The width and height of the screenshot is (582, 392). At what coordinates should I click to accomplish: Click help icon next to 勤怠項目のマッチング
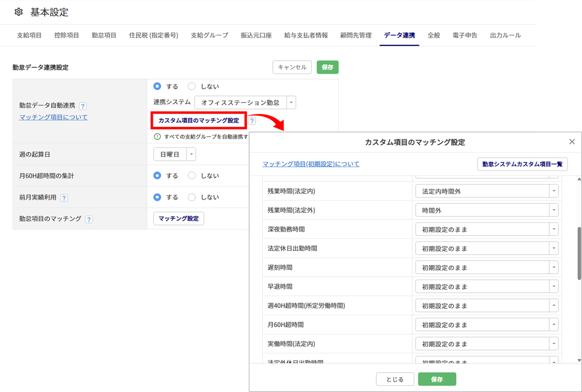(89, 219)
